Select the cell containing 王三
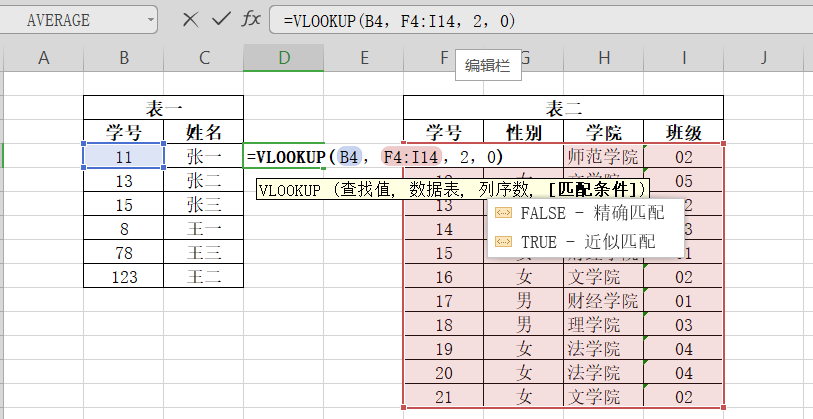813x419 pixels. 204,252
